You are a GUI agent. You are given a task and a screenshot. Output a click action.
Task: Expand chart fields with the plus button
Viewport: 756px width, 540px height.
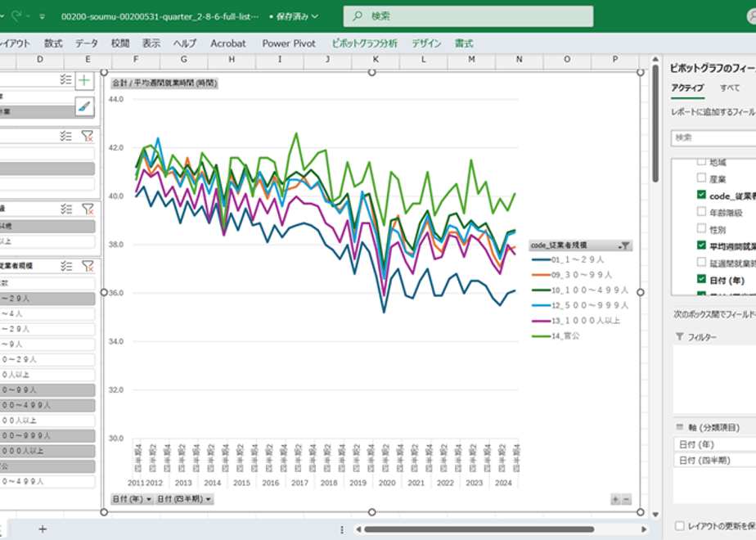(615, 499)
